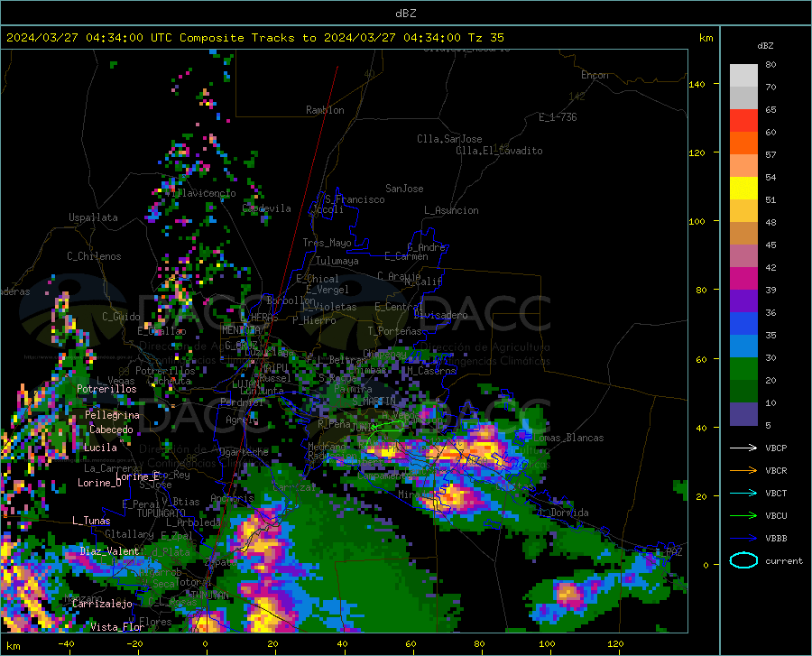
Task: Click the 'Lucila' map label
Action: coord(100,448)
